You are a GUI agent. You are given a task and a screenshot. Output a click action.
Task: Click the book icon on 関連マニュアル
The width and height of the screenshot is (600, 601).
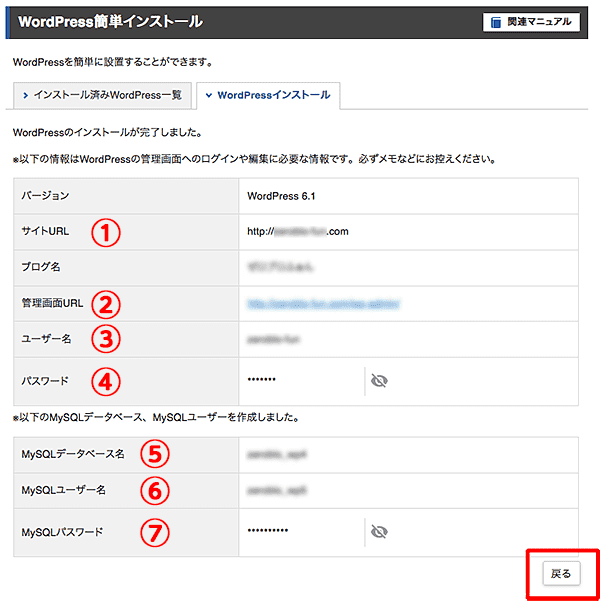[496, 22]
